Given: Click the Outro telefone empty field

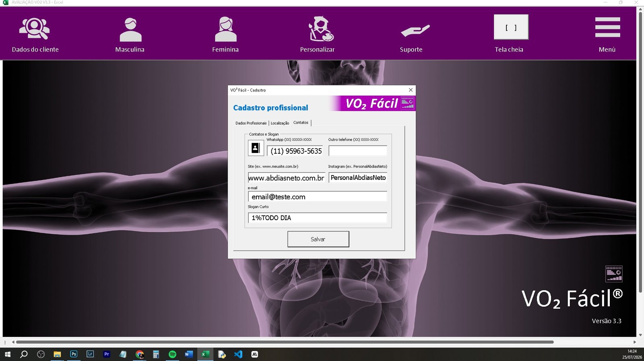Looking at the screenshot, I should (x=358, y=151).
